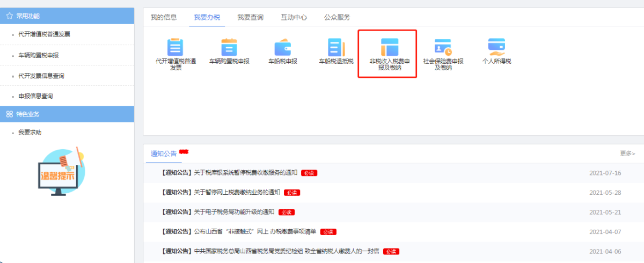The height and width of the screenshot is (263, 644).
Task: Click 更多> link in notices panel
Action: click(627, 154)
